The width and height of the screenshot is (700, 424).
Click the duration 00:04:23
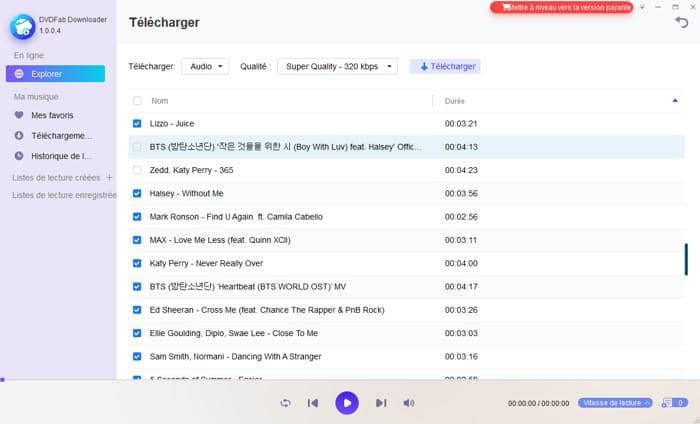[461, 170]
